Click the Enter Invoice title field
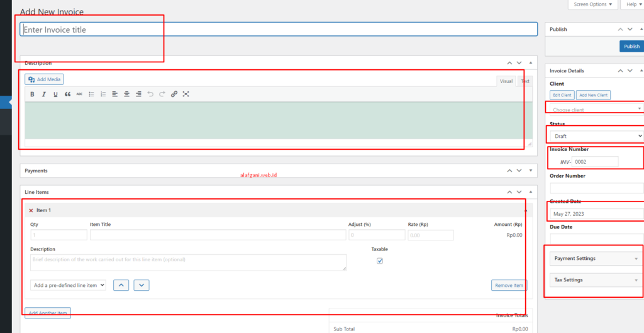This screenshot has width=644, height=333. pyautogui.click(x=279, y=30)
